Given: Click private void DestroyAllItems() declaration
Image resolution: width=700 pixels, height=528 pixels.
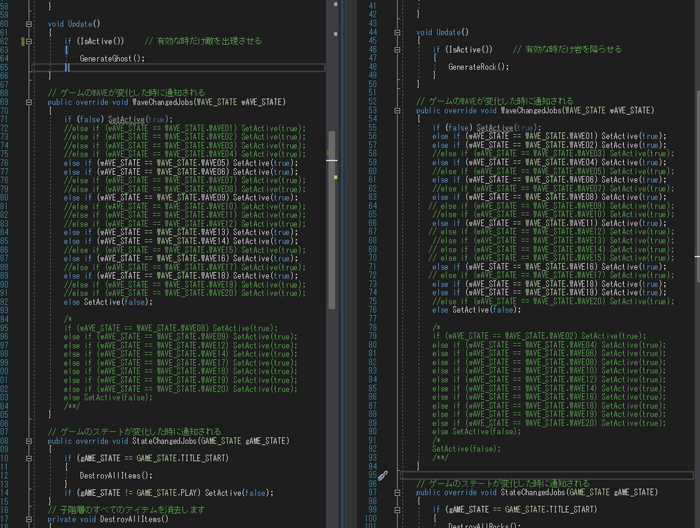Looking at the screenshot, I should [108, 519].
